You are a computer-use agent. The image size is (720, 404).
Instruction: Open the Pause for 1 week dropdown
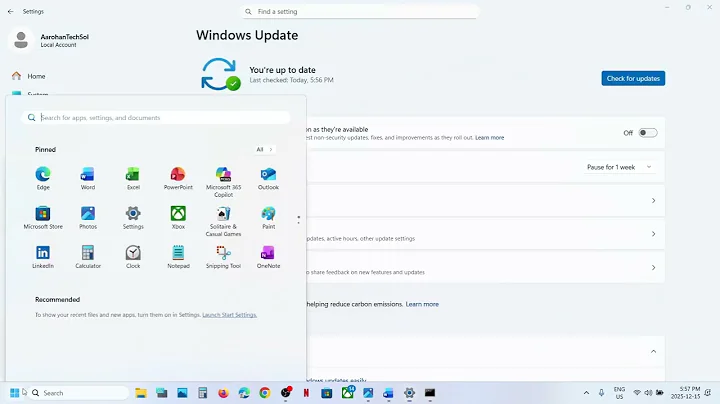point(619,167)
